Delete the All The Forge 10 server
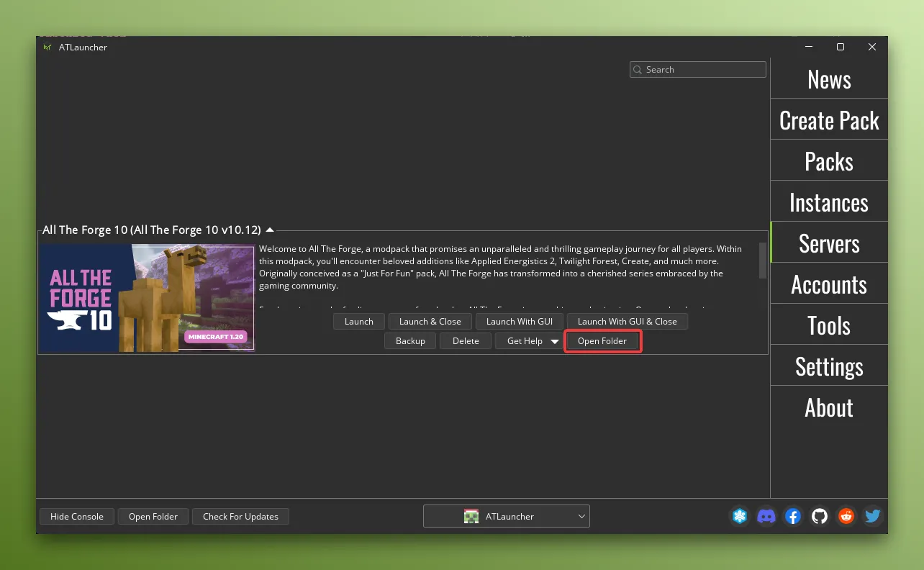 465,340
